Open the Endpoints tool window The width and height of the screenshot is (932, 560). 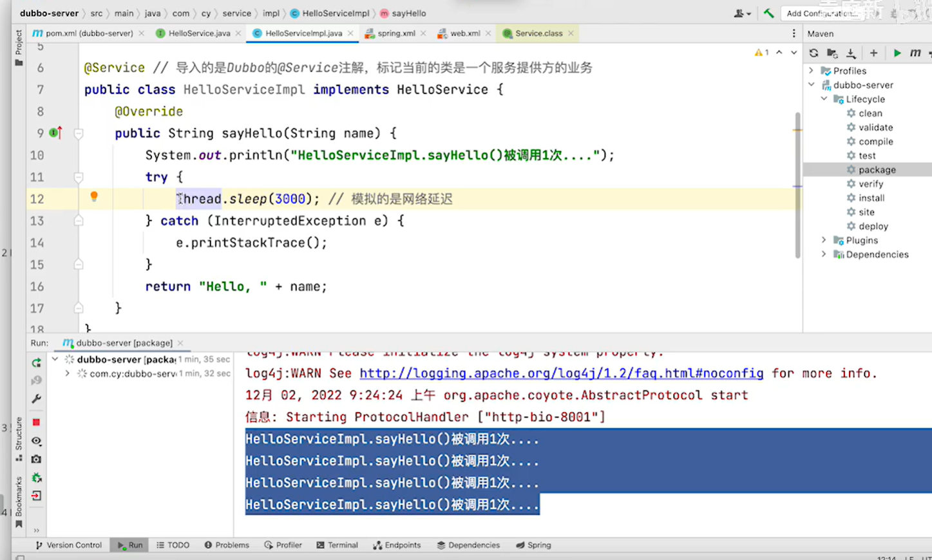click(x=397, y=545)
